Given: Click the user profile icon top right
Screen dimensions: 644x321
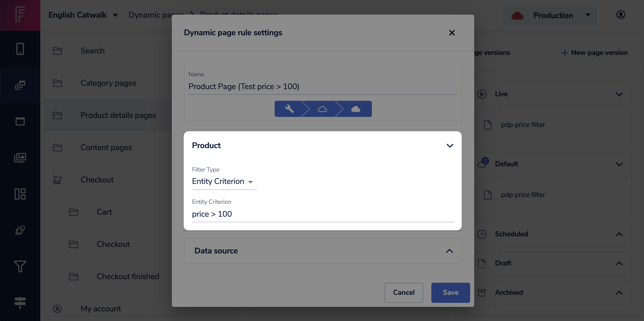Looking at the screenshot, I should pyautogui.click(x=621, y=15).
